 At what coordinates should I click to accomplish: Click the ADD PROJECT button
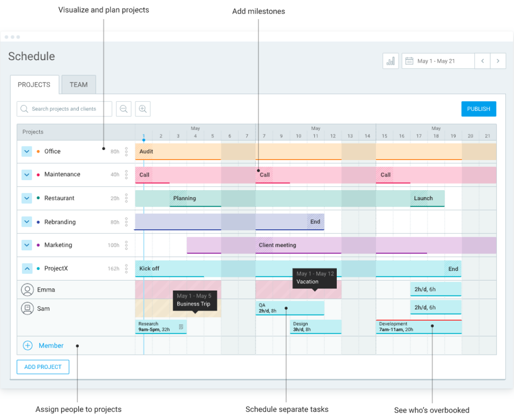[x=43, y=367]
